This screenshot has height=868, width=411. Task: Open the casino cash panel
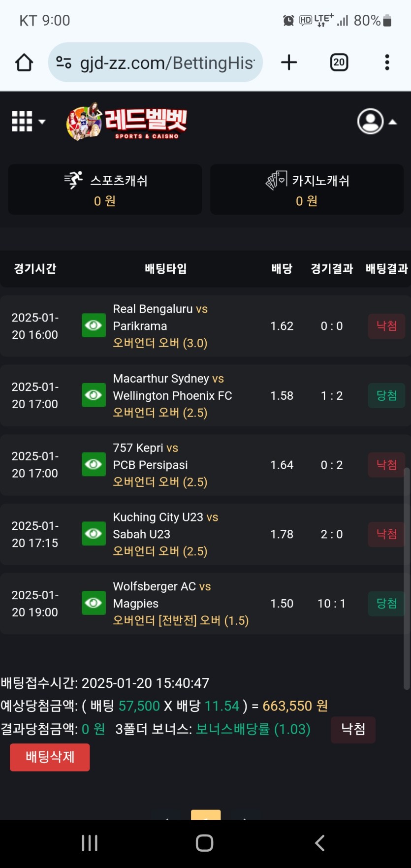tap(307, 190)
